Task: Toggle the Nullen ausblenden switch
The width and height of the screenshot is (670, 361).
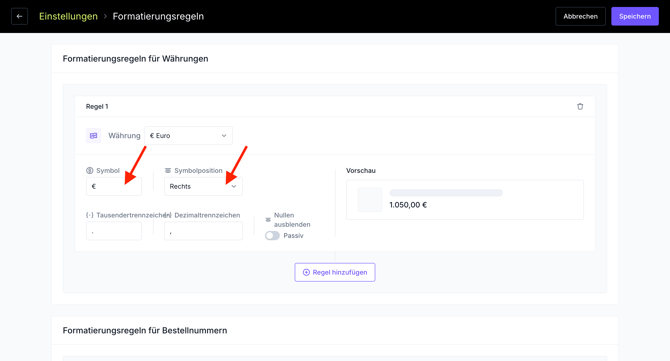Action: tap(272, 235)
